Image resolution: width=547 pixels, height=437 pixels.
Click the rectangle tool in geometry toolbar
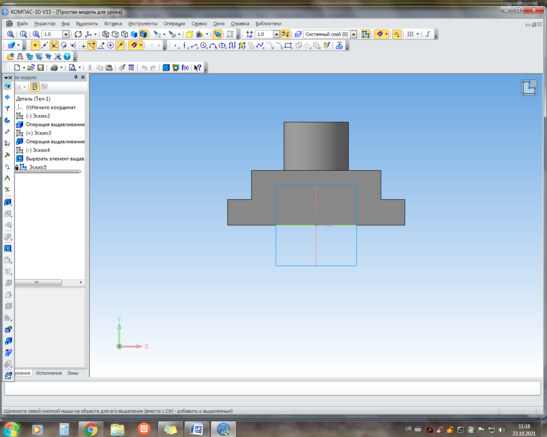(x=288, y=45)
